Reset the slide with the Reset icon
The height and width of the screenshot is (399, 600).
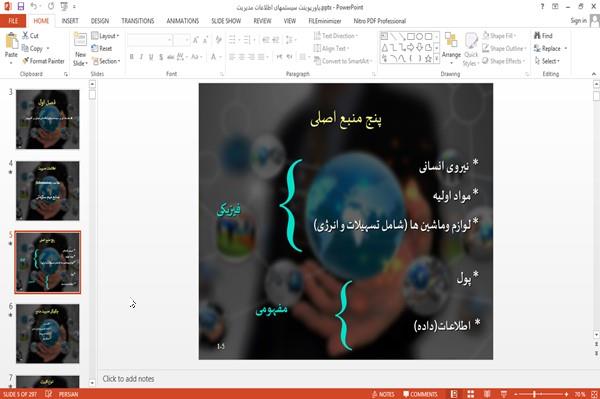95,48
